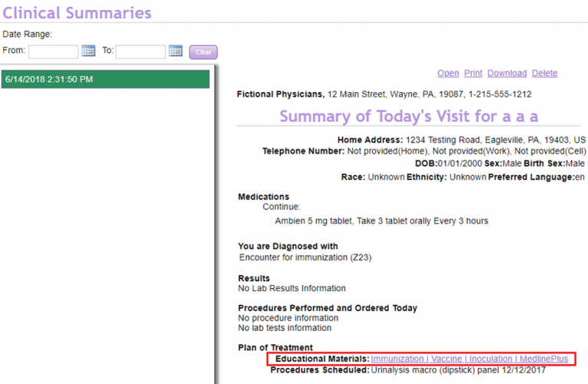This screenshot has height=384, width=588.
Task: Click the Delete link
Action: click(544, 74)
